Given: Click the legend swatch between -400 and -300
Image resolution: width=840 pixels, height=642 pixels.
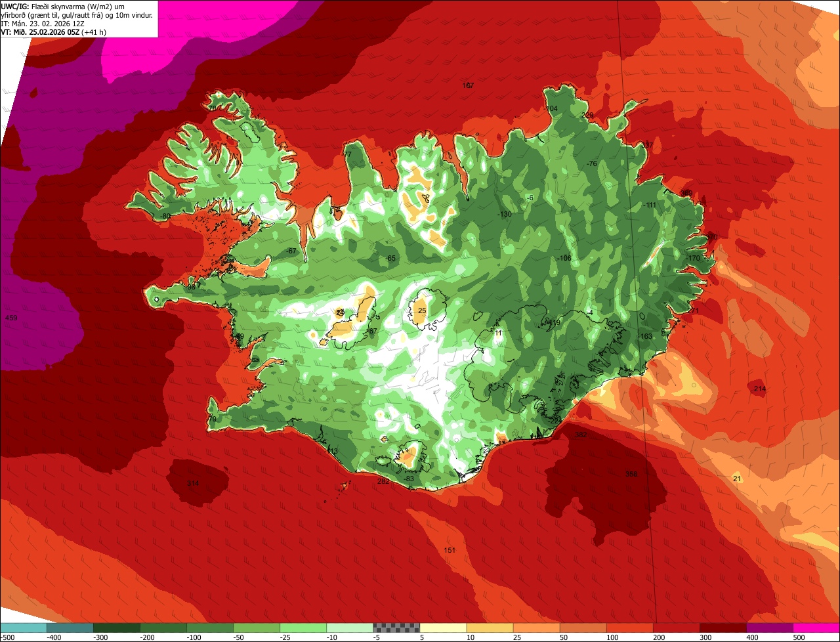Looking at the screenshot, I should pyautogui.click(x=70, y=628).
